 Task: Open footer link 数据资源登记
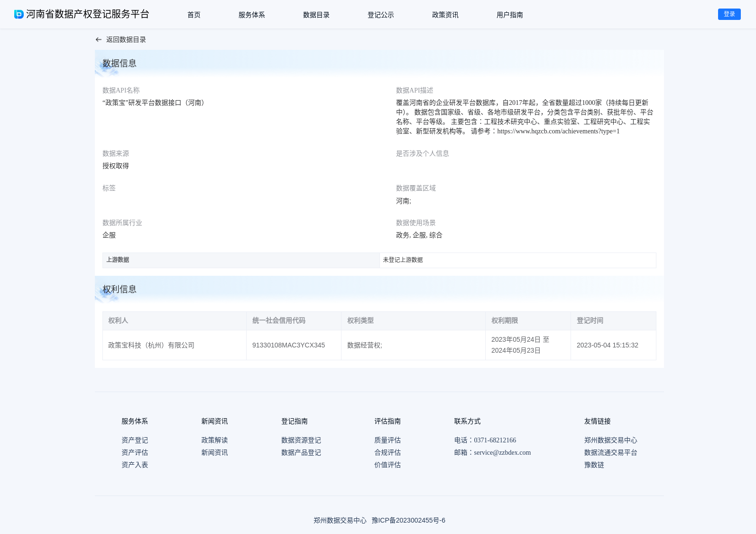(301, 440)
